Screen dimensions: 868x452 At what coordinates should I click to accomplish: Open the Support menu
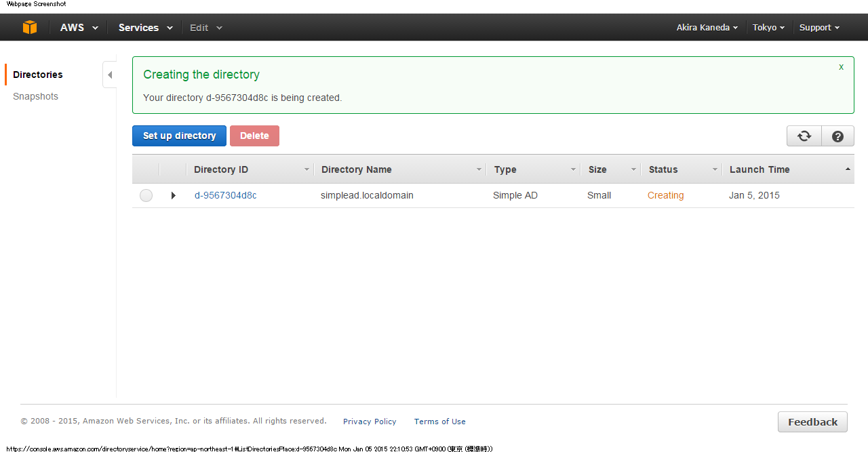[x=819, y=28]
